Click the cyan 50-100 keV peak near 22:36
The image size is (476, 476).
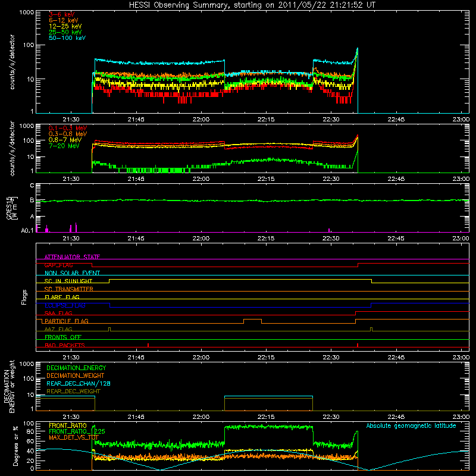(x=358, y=49)
